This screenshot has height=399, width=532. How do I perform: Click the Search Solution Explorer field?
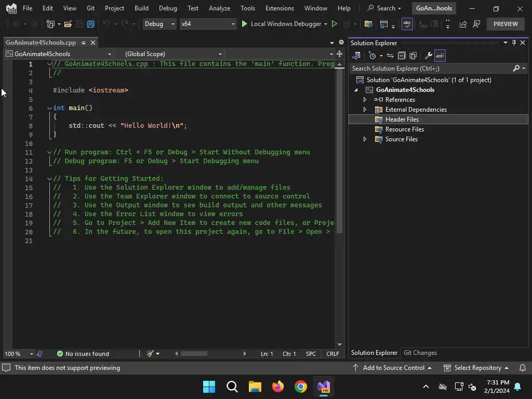tap(431, 69)
